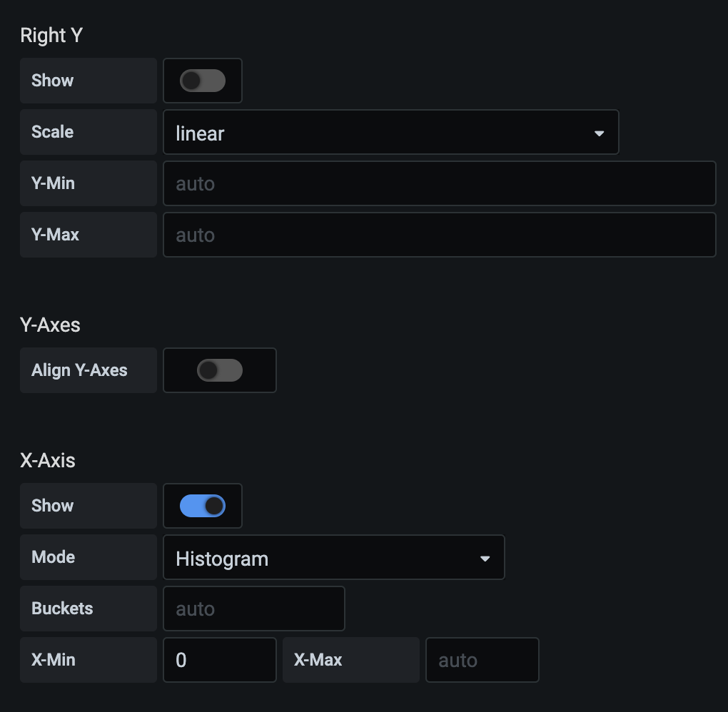This screenshot has width=728, height=712.
Task: Click the X-Axis section heading
Action: point(47,460)
